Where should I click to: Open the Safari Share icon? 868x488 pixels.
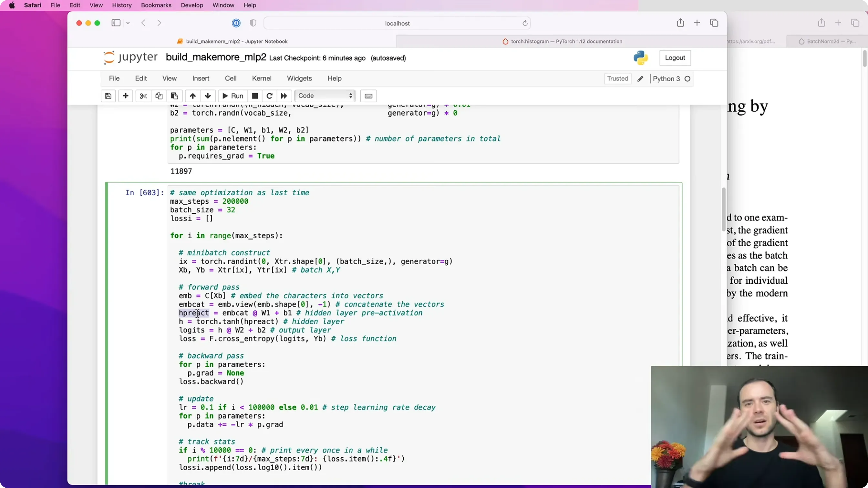[x=681, y=23]
